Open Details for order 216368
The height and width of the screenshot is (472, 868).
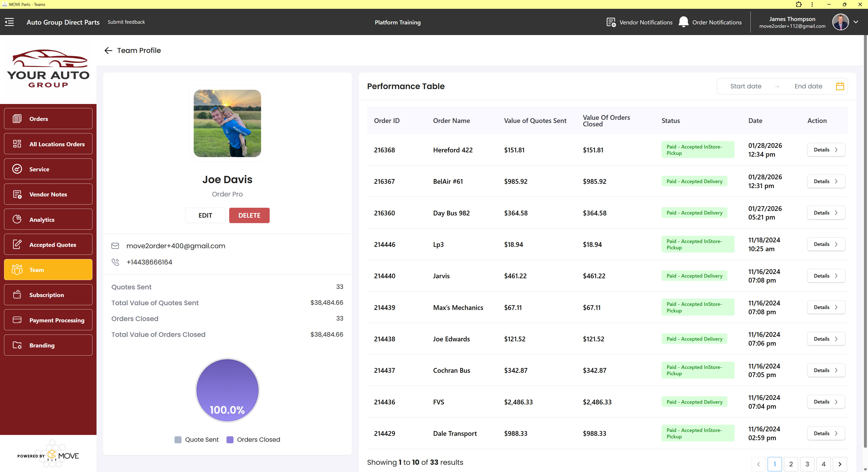(826, 150)
